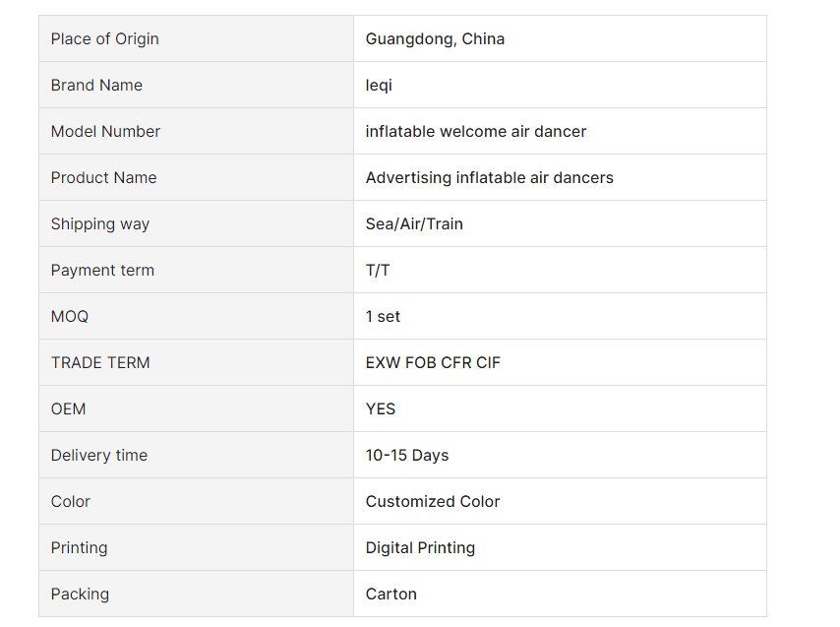Screen dimensions: 840x627
Task: Select the Sea/Air/Train value
Action: pos(414,224)
